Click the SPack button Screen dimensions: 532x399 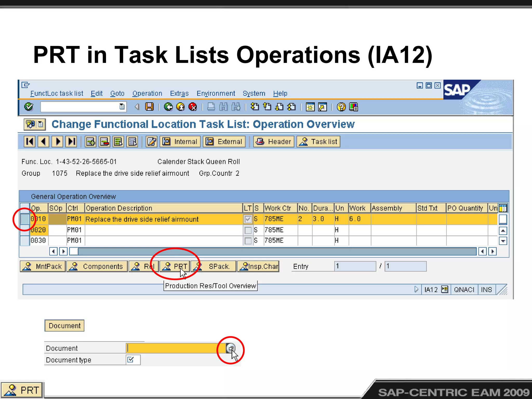pyautogui.click(x=214, y=266)
